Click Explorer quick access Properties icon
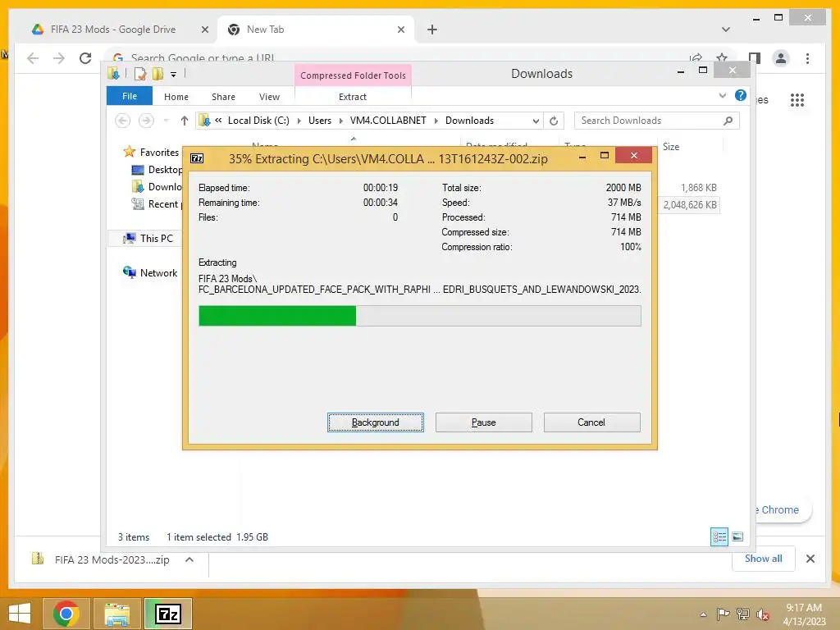The image size is (840, 630). (x=140, y=74)
